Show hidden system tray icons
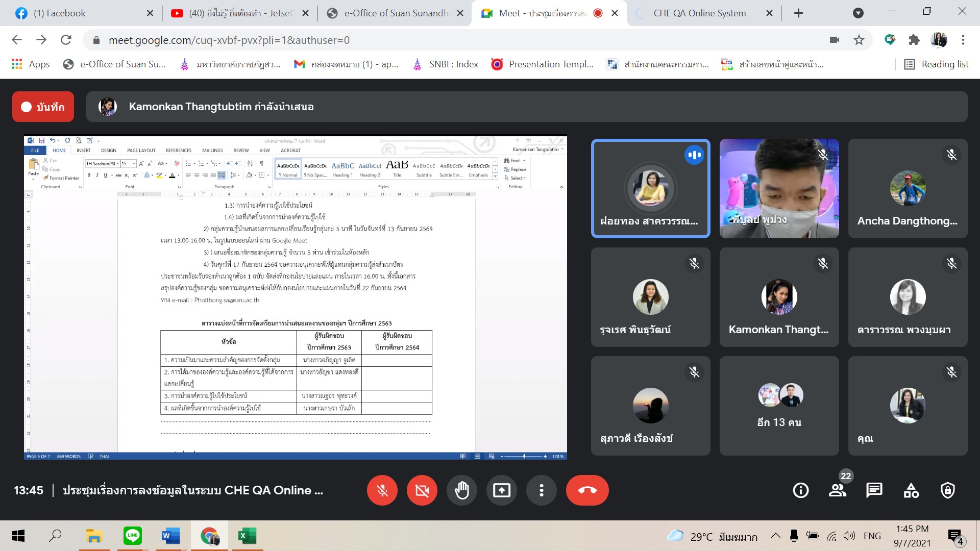The width and height of the screenshot is (980, 551). click(x=775, y=536)
